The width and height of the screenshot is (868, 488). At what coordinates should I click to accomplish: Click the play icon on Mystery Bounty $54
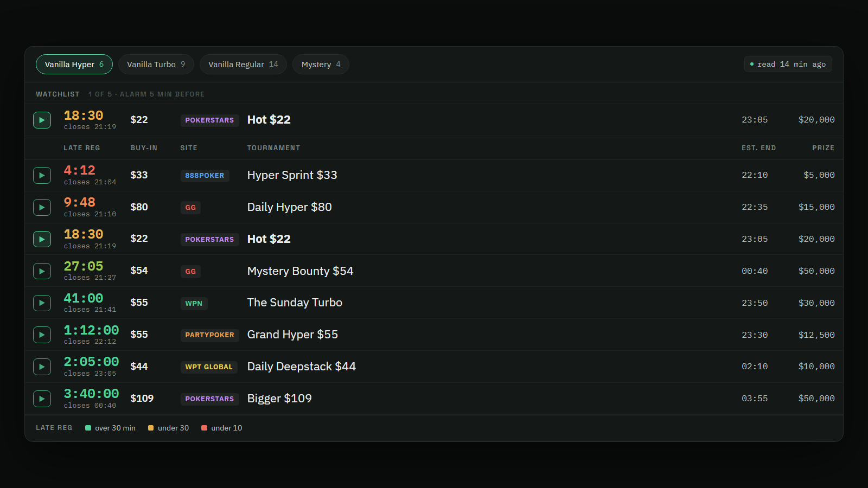(42, 271)
